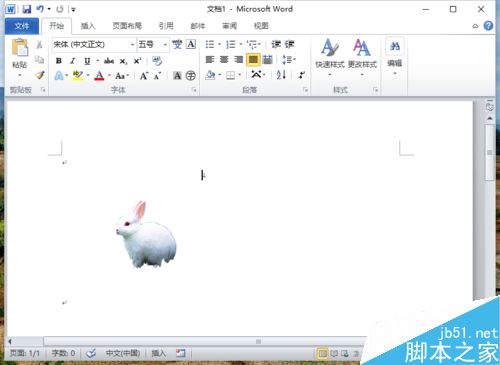Click the Word Help question mark icon

pyautogui.click(x=488, y=26)
